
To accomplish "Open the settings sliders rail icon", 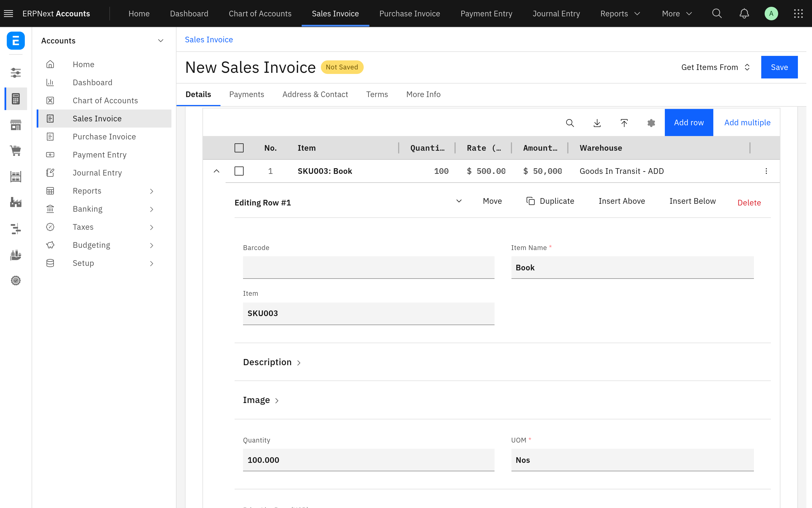I will [x=16, y=73].
